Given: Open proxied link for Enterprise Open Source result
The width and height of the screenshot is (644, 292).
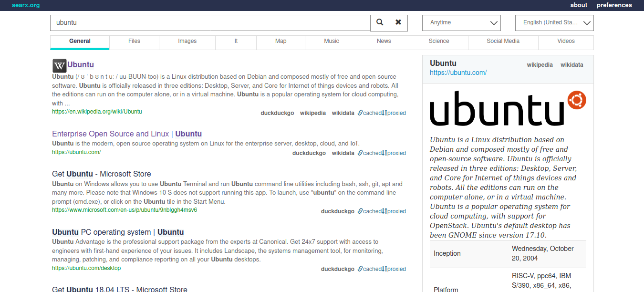Looking at the screenshot, I should pos(394,153).
